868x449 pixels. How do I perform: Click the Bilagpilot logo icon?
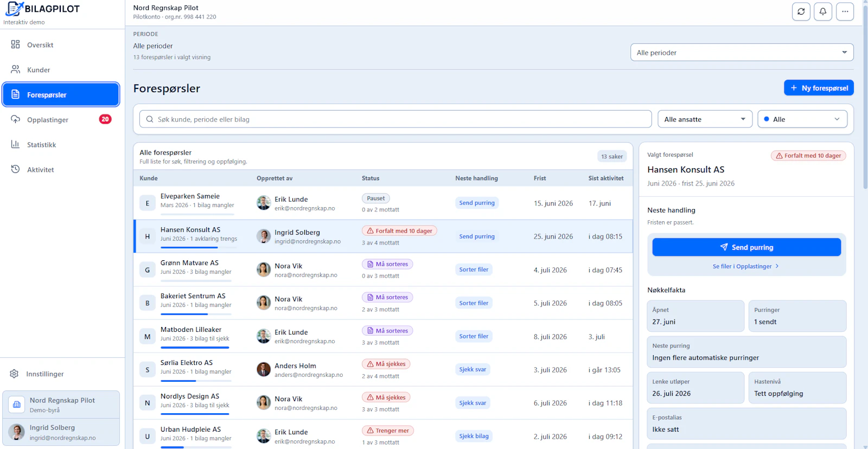pos(14,9)
